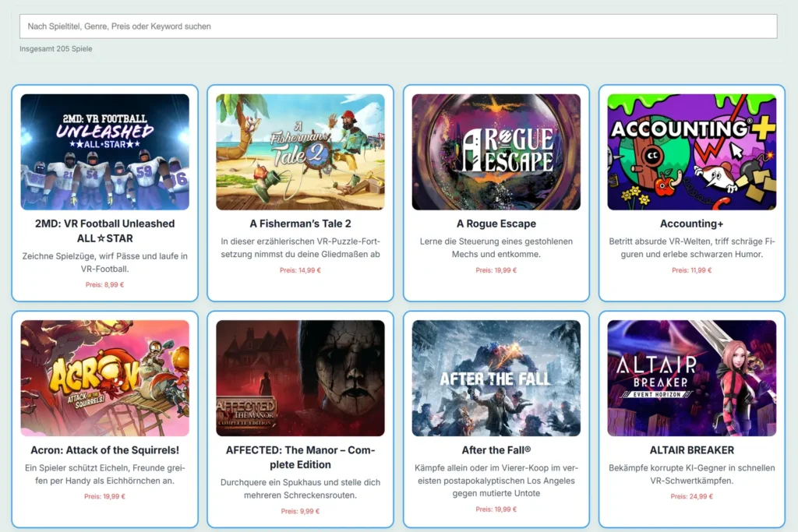Image resolution: width=798 pixels, height=532 pixels.
Task: Open the A Fisherman's Tale 2 cover image
Action: tap(300, 152)
